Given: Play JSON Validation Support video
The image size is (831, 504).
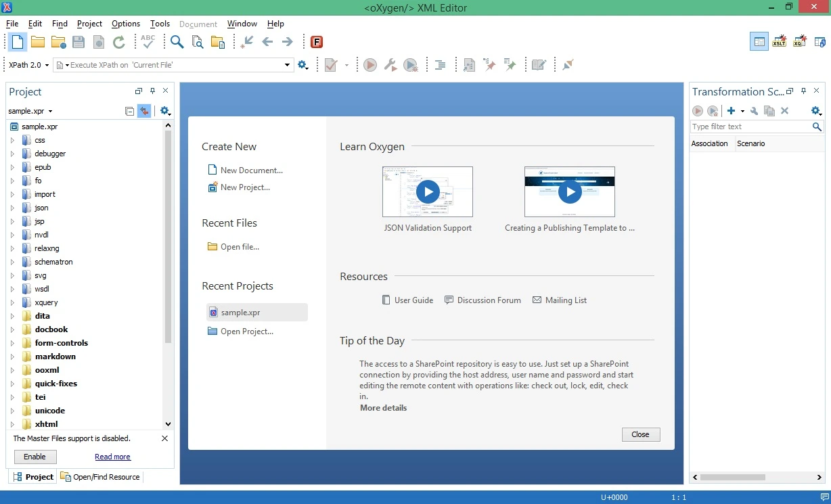Looking at the screenshot, I should pos(428,192).
